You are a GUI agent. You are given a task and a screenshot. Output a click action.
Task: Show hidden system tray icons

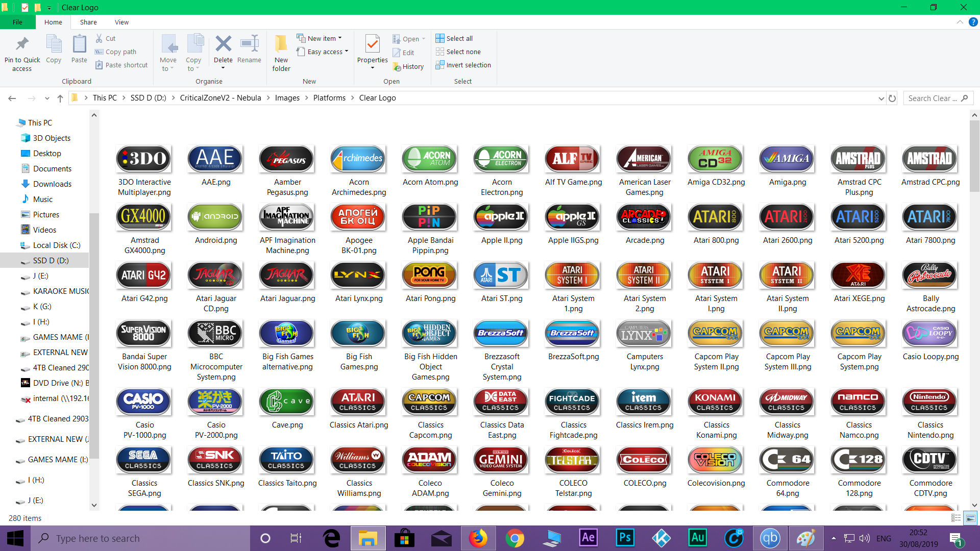(x=834, y=538)
